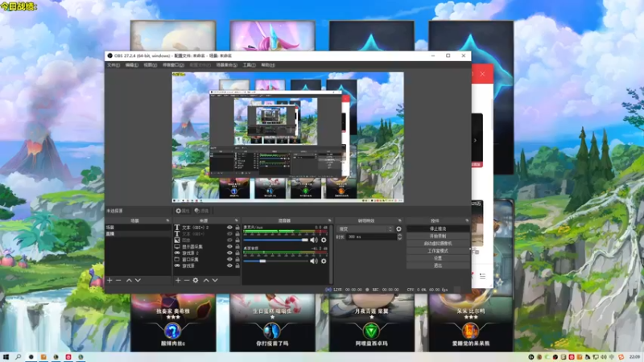Toggle lock on the dimmed 文本 (GDI+) source
Image resolution: width=644 pixels, height=362 pixels.
[237, 234]
